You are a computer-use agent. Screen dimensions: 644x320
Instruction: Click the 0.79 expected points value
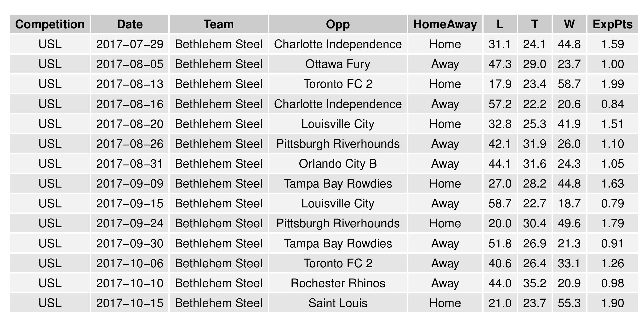pos(612,204)
